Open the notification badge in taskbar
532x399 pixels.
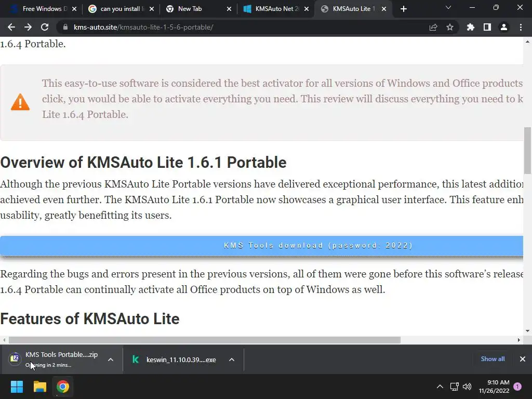tap(517, 387)
